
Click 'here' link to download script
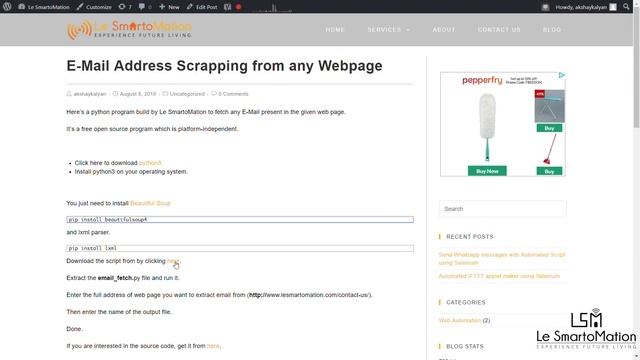(x=173, y=261)
